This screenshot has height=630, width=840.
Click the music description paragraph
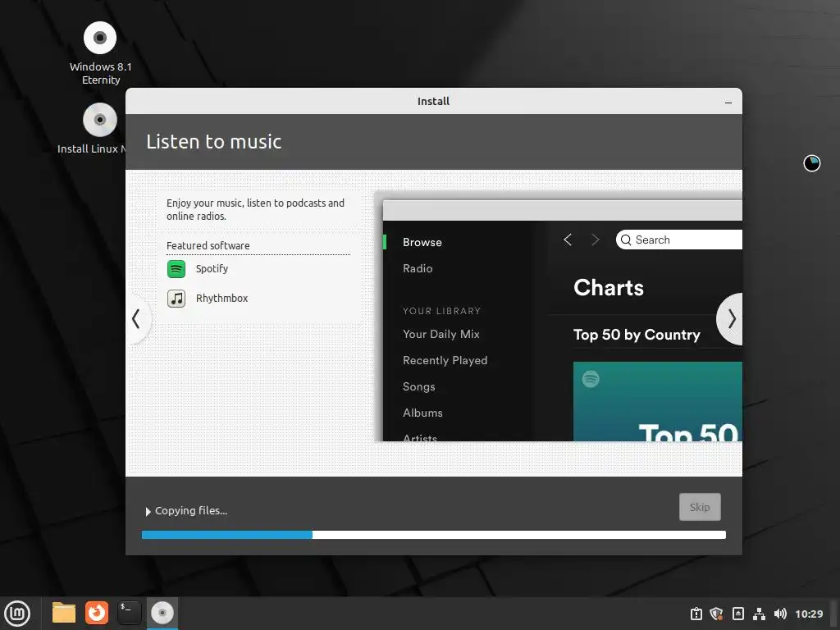(x=255, y=209)
